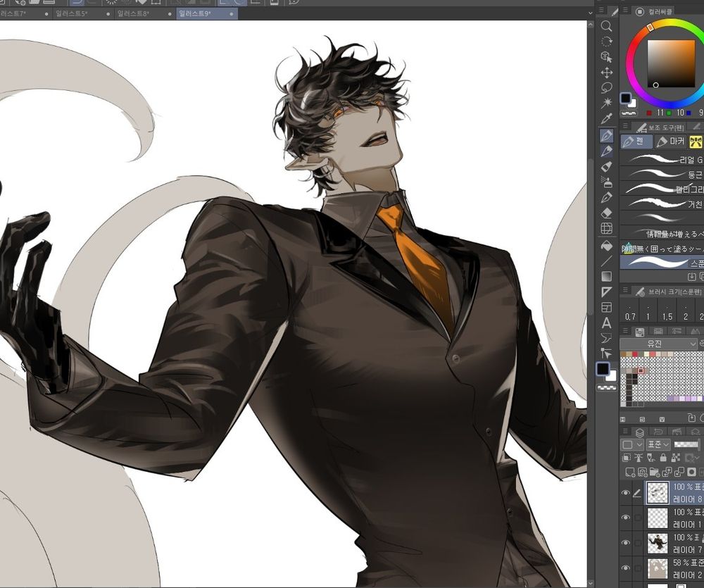Image resolution: width=704 pixels, height=588 pixels.
Task: Open the 표준 blending mode dropdown
Action: [x=658, y=445]
